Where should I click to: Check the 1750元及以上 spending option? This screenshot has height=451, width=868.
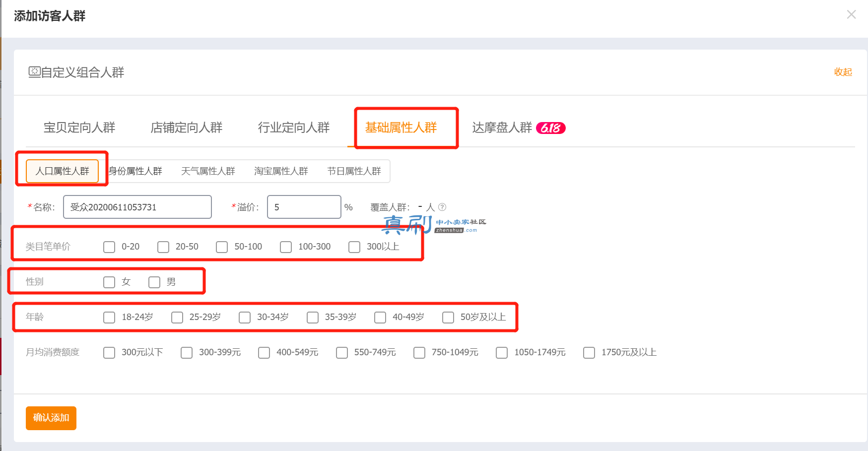tap(589, 353)
